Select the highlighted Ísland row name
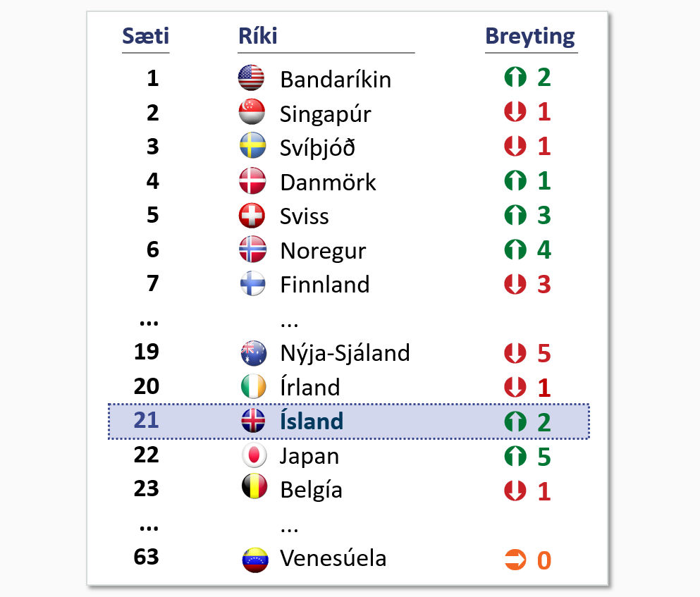The image size is (700, 597). [312, 421]
